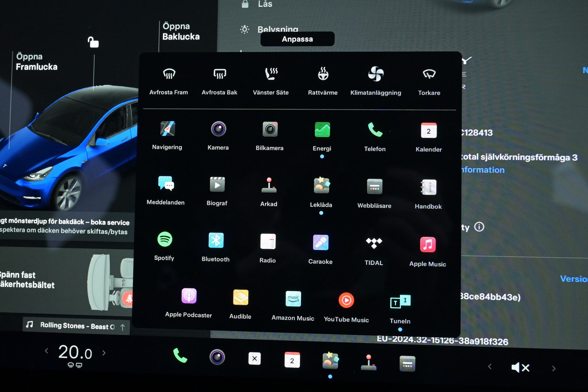Open the Energi app

point(322,136)
